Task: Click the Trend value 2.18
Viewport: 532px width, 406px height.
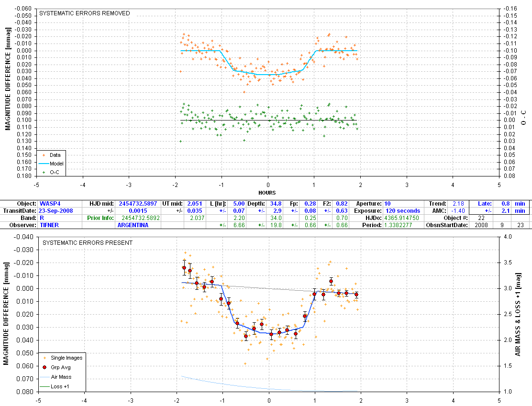Action: pos(458,204)
